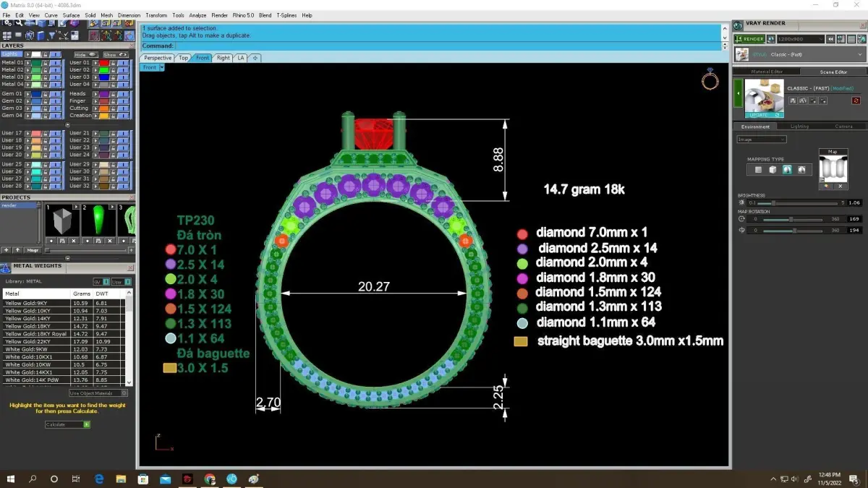Image resolution: width=868 pixels, height=488 pixels.
Task: Click the Gem 01 blue color swatch
Action: coord(35,94)
